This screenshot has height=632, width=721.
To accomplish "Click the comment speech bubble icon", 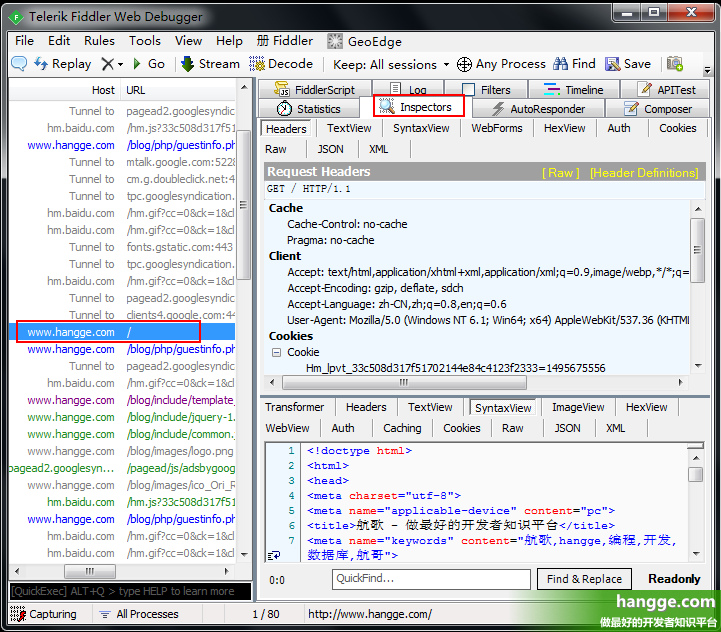I will click(19, 63).
